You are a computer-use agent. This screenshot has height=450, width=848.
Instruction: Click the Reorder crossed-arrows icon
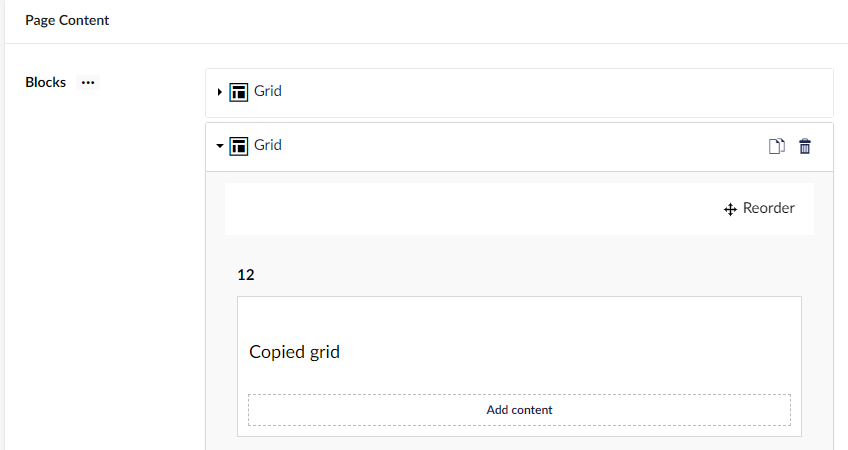730,209
